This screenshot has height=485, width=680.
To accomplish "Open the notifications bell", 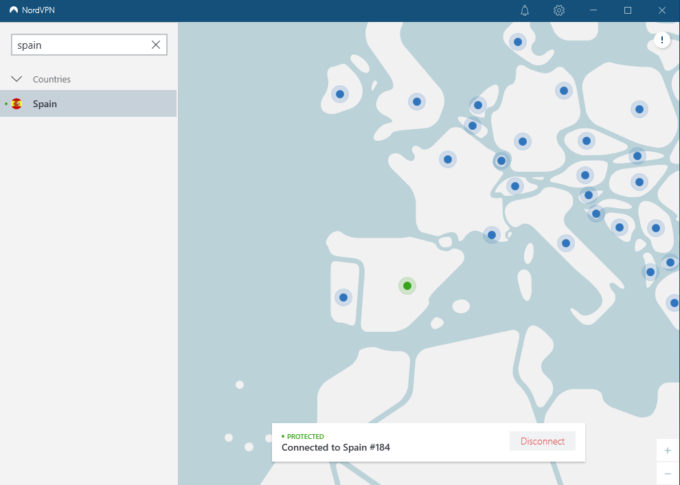I will click(525, 11).
